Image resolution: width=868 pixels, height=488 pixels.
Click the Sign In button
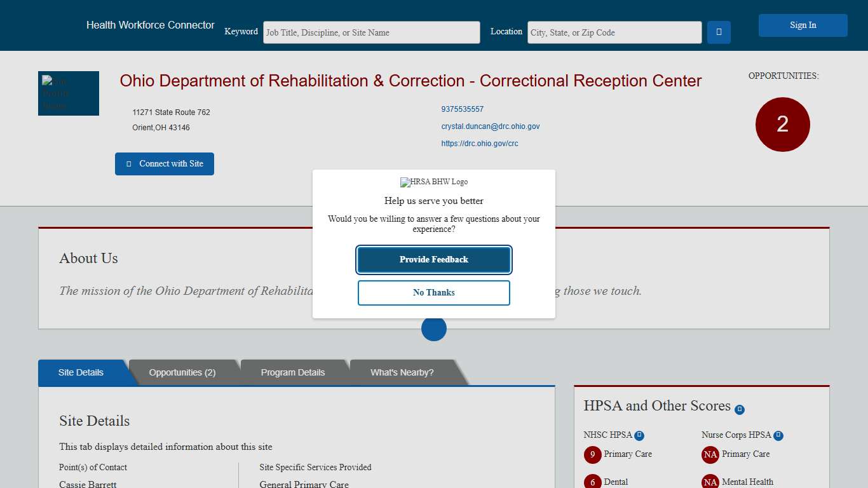tap(803, 25)
